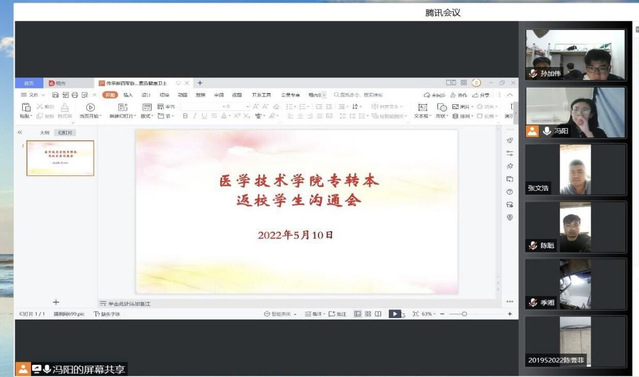This screenshot has height=377, width=639.
Task: Switch to the Outline panel tab
Action: pos(44,132)
